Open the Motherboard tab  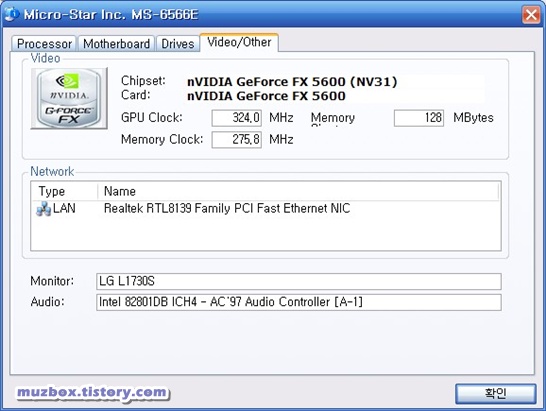click(116, 44)
